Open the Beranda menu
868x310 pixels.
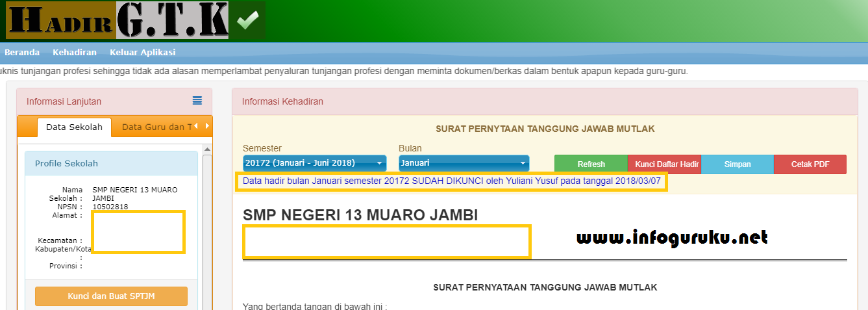coord(22,52)
